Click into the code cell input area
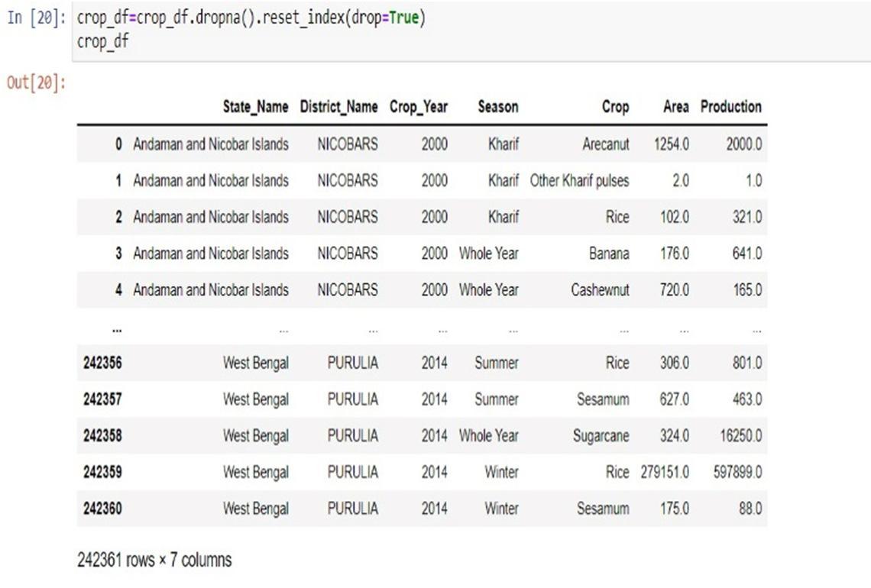This screenshot has height=588, width=871. point(458,30)
